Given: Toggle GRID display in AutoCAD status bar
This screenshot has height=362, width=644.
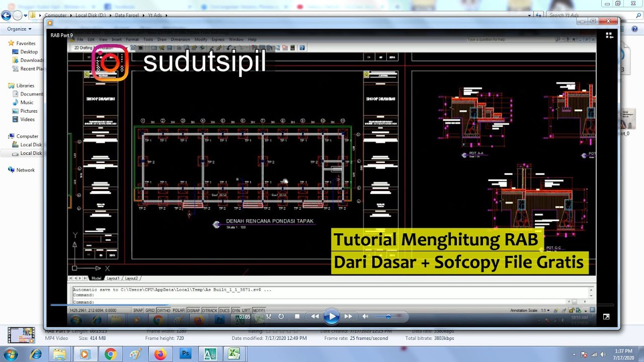Looking at the screenshot, I should [150, 311].
